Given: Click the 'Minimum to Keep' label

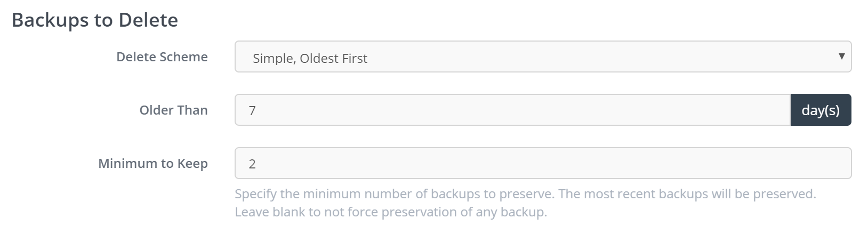Looking at the screenshot, I should click(x=153, y=163).
